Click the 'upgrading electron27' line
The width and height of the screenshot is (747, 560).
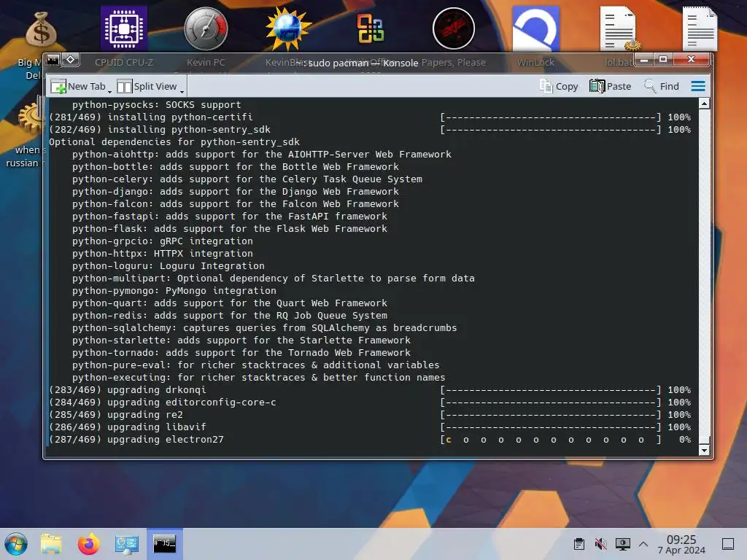point(136,440)
